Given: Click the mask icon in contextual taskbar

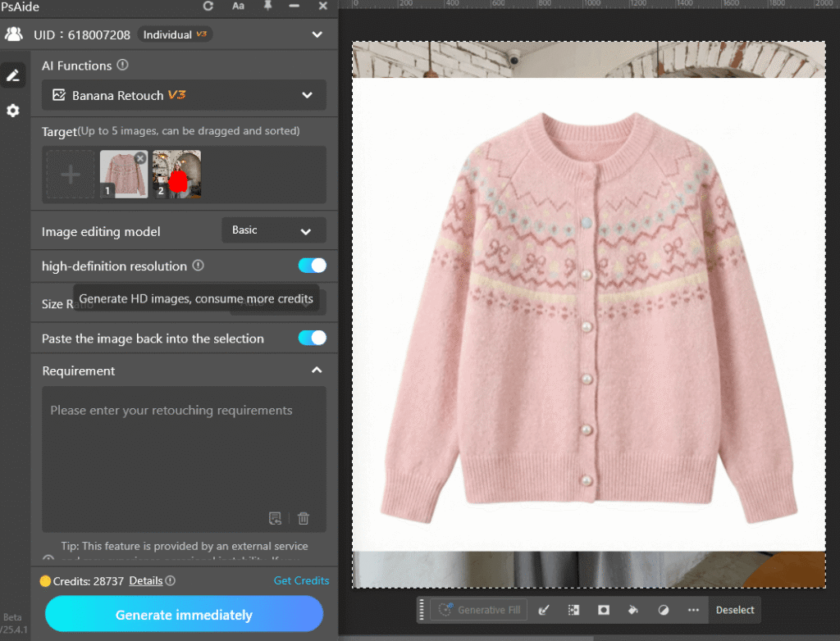Looking at the screenshot, I should [604, 610].
